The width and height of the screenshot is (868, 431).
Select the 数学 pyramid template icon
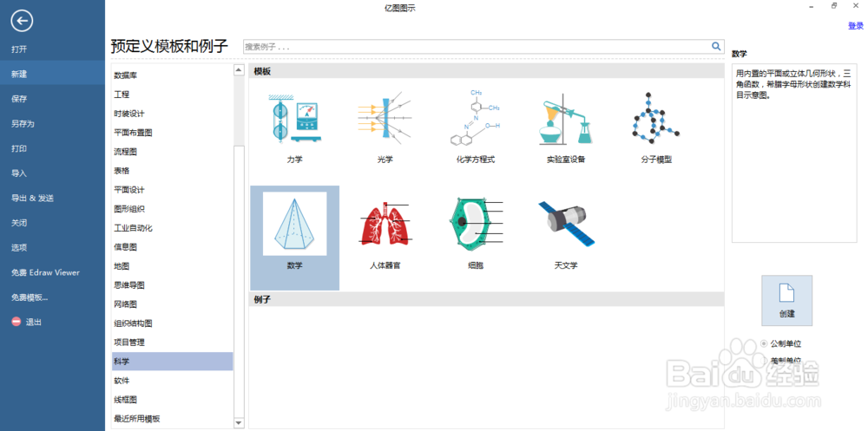294,224
